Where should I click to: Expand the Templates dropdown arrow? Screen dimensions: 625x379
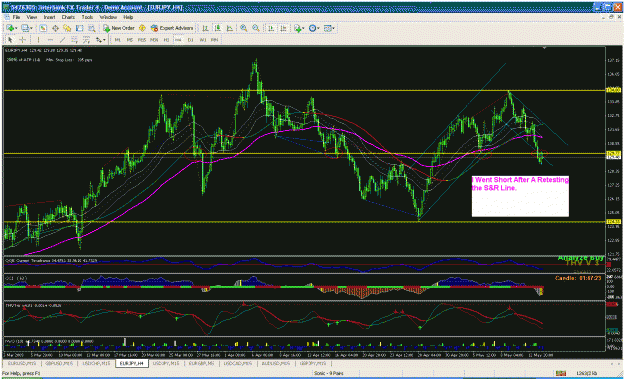334,28
